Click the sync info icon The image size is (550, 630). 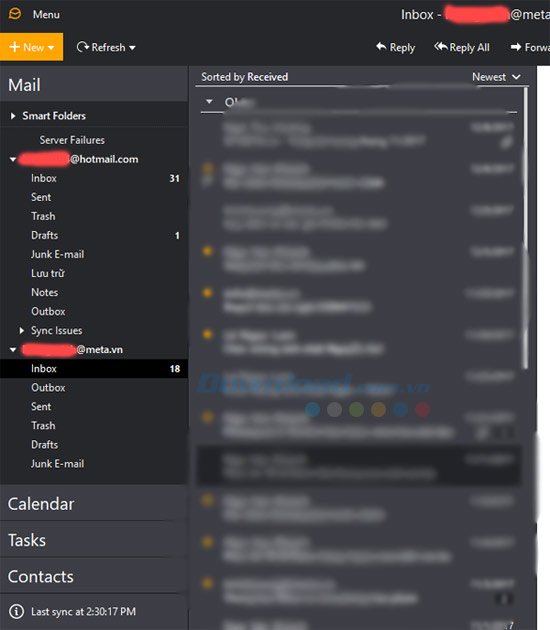[x=16, y=612]
